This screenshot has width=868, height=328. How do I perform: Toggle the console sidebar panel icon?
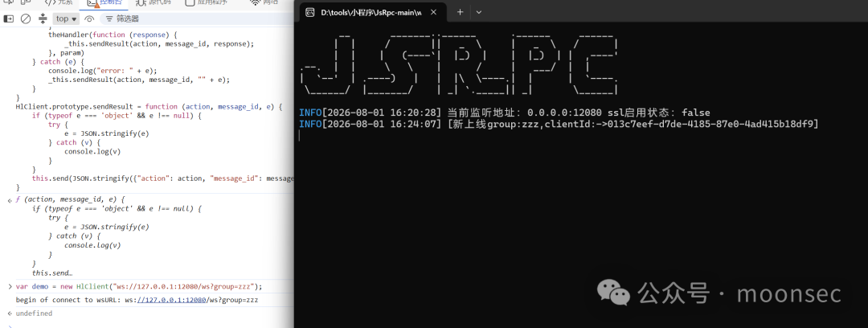[x=9, y=18]
